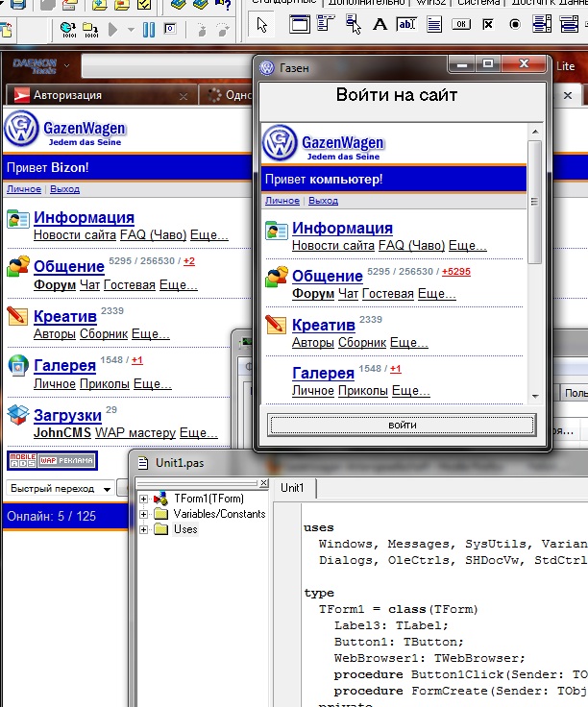Pick the MainMenu component icon

click(326, 23)
